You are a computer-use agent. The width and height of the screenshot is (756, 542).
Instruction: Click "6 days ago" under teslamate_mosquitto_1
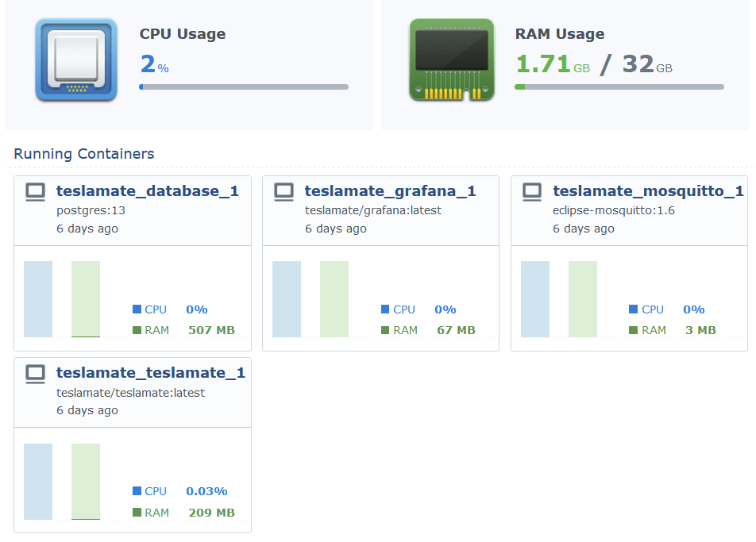coord(584,229)
